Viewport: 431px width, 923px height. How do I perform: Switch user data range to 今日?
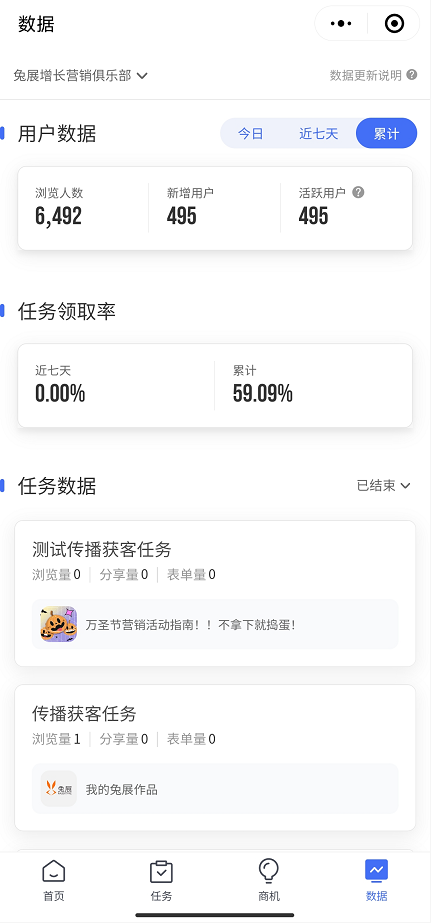point(250,134)
